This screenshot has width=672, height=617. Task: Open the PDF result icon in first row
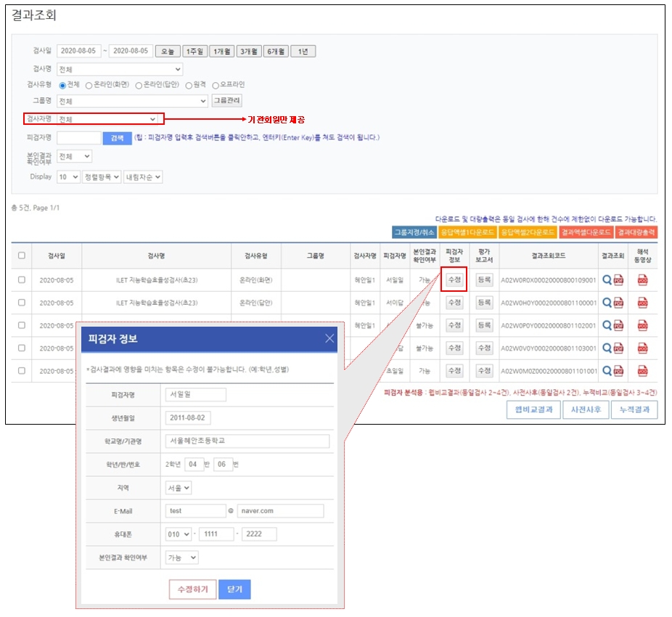(x=619, y=279)
